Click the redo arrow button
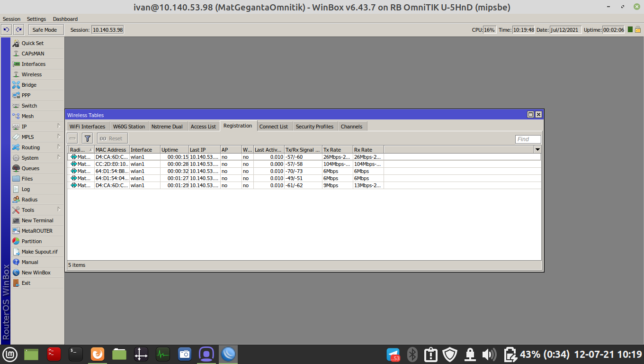 (x=18, y=29)
